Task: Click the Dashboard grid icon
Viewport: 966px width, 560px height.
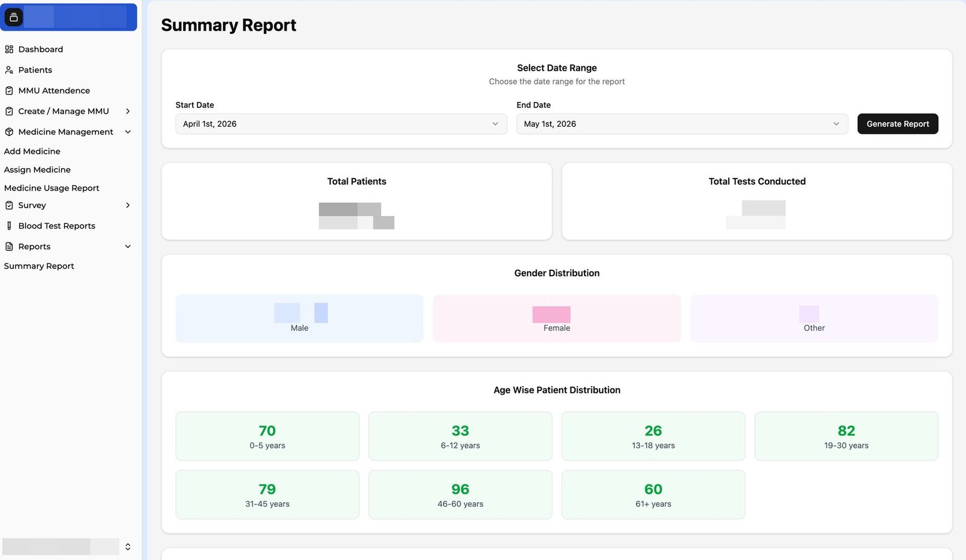Action: pyautogui.click(x=9, y=49)
